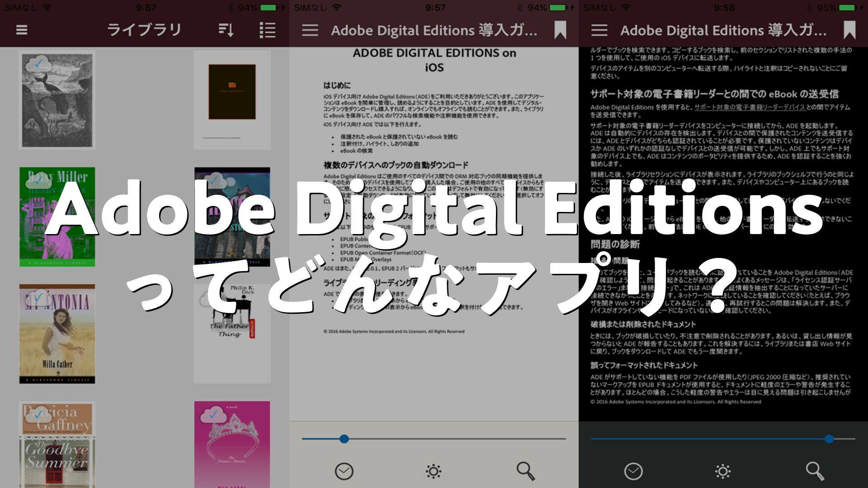Move the page slider in the dark reader

pyautogui.click(x=829, y=438)
